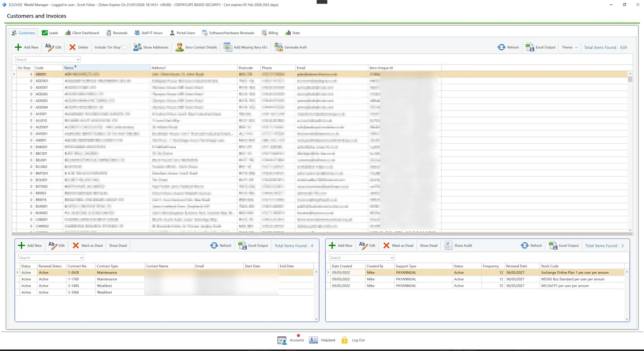Screen dimensions: 644x351
Task: Click Show Dead in contracts panel
Action: [x=118, y=246]
